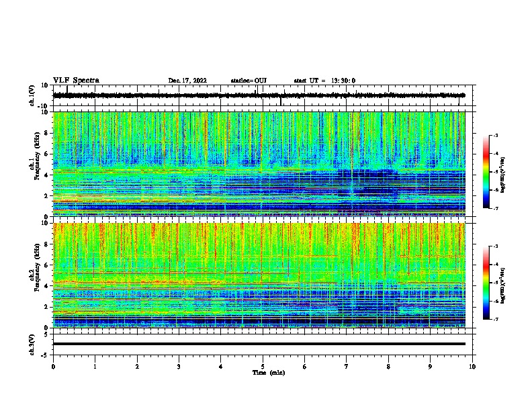The image size is (532, 411).
Task: Click time axis tick label "7"
Action: (x=347, y=367)
